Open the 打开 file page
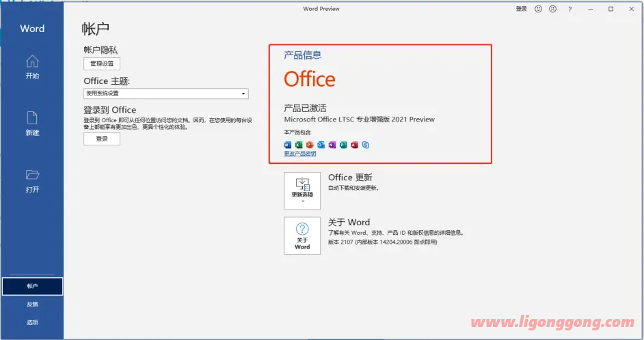Screen dimensions: 644x340 [32, 180]
